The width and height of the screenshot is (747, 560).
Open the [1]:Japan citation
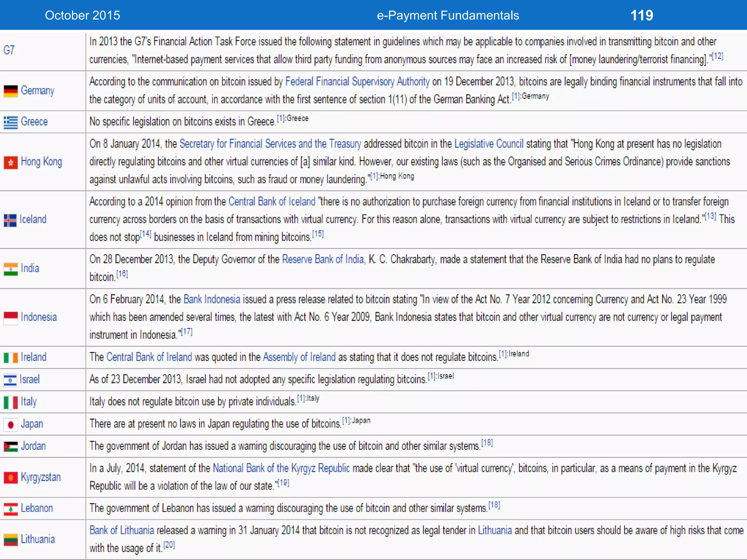point(356,421)
